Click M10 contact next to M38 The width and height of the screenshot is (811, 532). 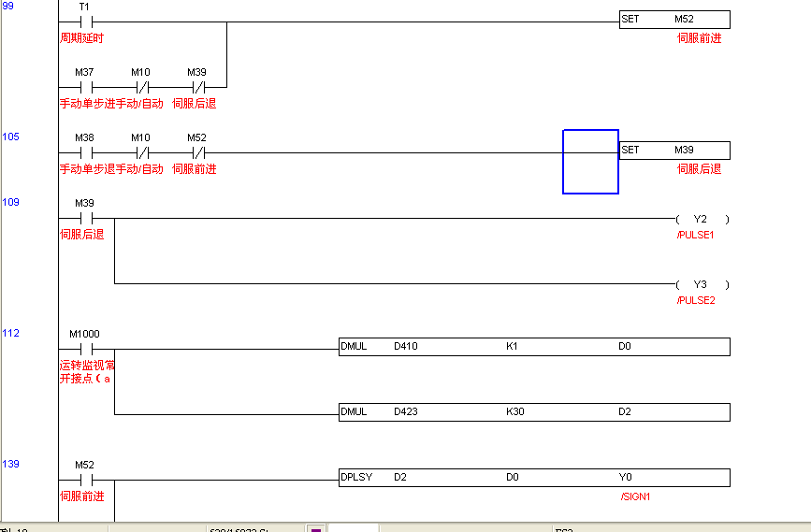pyautogui.click(x=141, y=152)
